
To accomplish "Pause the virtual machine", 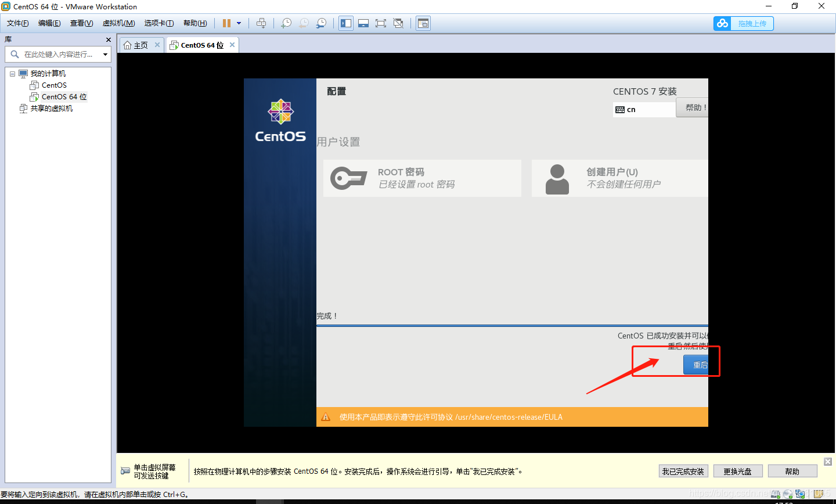I will (x=226, y=23).
